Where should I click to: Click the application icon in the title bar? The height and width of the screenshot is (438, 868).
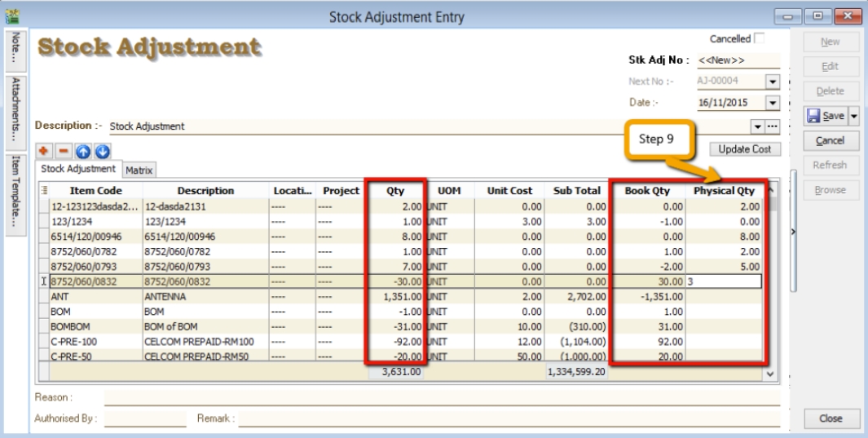[11, 15]
